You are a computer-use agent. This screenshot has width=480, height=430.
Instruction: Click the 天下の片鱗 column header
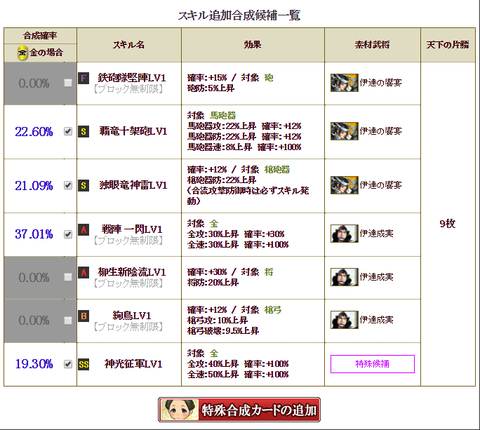click(x=448, y=45)
